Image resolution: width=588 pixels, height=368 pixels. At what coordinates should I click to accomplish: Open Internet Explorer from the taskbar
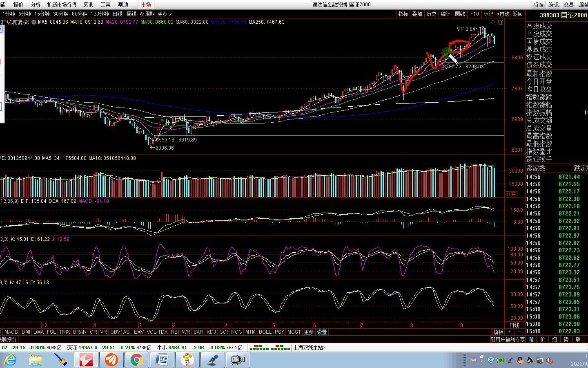pyautogui.click(x=10, y=360)
